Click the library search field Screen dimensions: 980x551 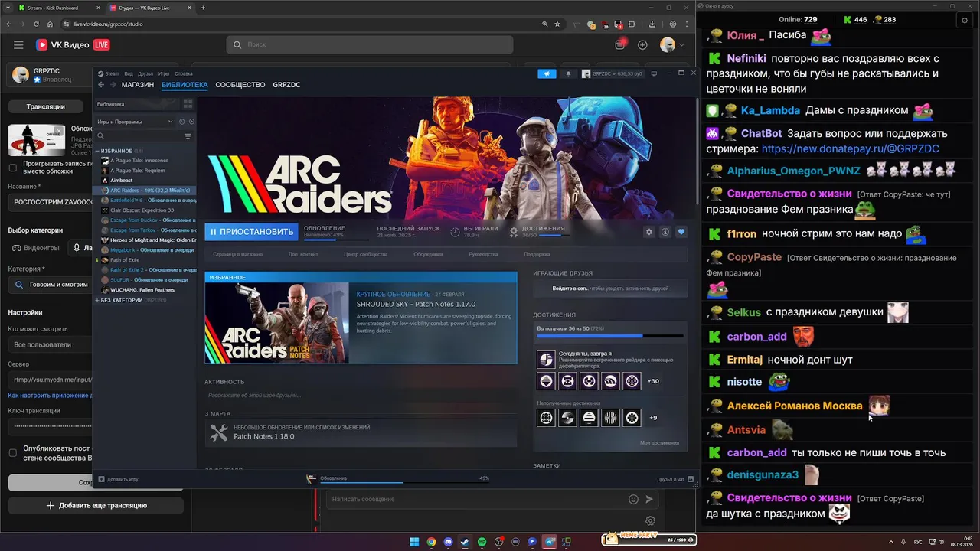pyautogui.click(x=138, y=136)
